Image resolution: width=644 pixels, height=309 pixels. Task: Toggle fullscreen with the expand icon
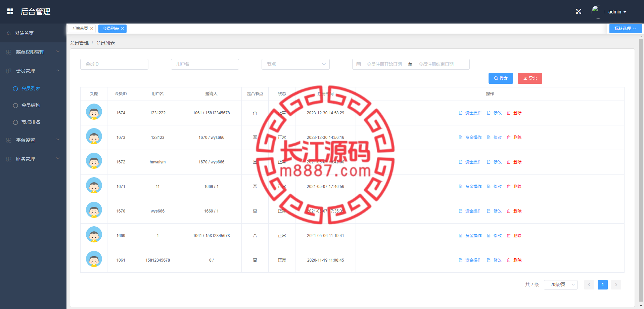coord(579,11)
